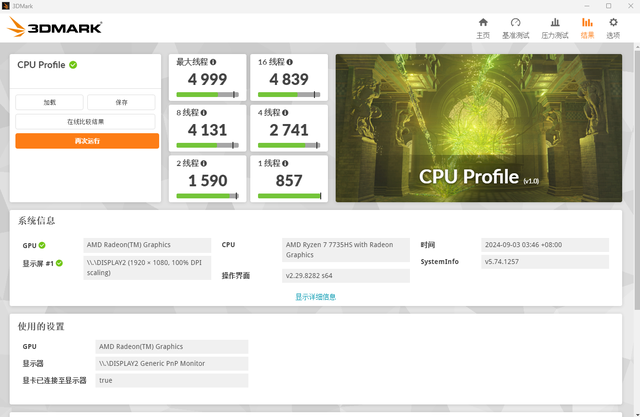Click info icon beside 8 线程
The image size is (640, 417).
click(x=204, y=113)
